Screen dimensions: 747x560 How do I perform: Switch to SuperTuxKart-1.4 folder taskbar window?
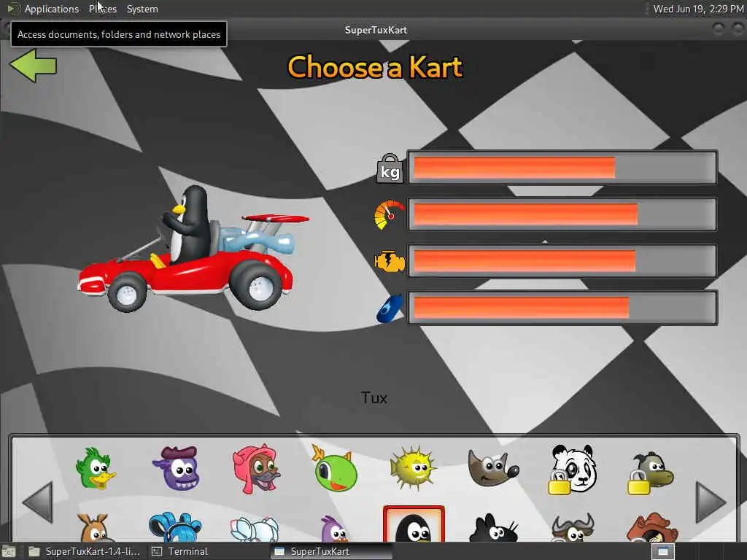click(85, 551)
